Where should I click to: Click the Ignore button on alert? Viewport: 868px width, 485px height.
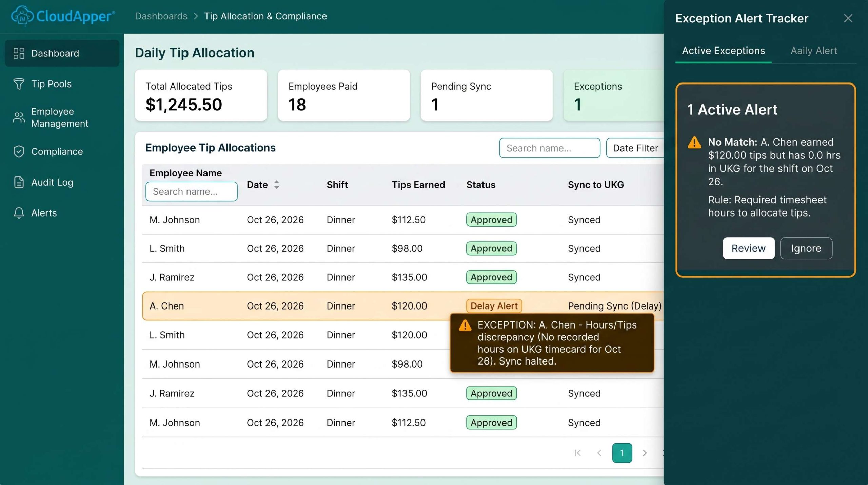click(x=806, y=248)
